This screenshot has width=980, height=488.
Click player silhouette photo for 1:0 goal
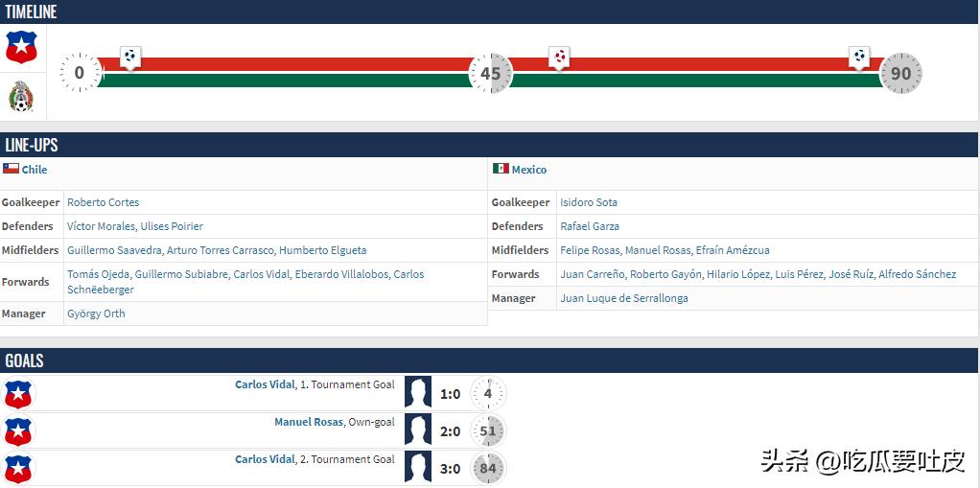418,392
